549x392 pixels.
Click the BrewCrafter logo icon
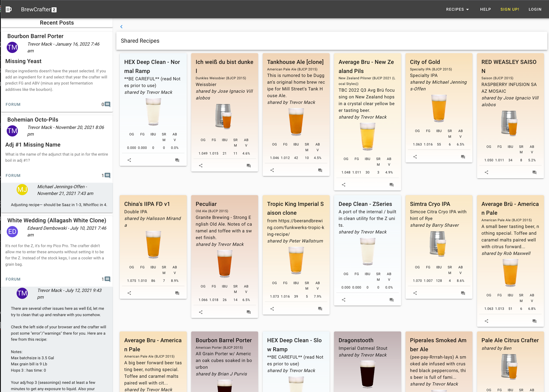[9, 9]
